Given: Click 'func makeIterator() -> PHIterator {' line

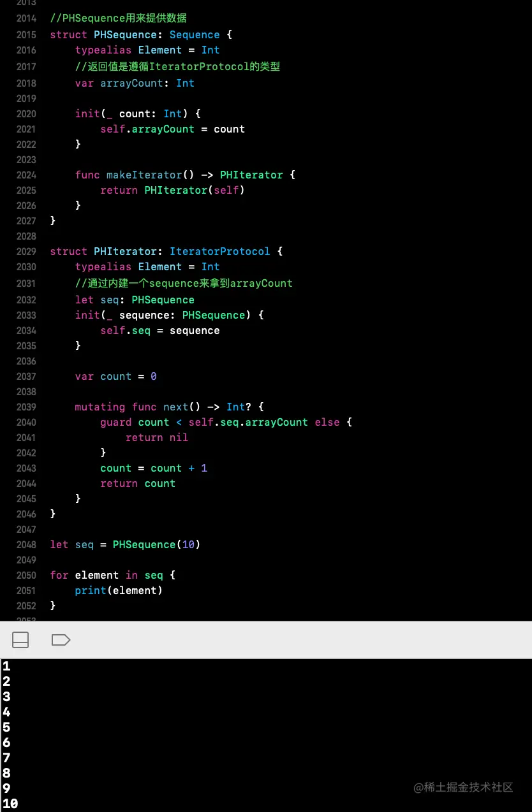Looking at the screenshot, I should coord(185,175).
